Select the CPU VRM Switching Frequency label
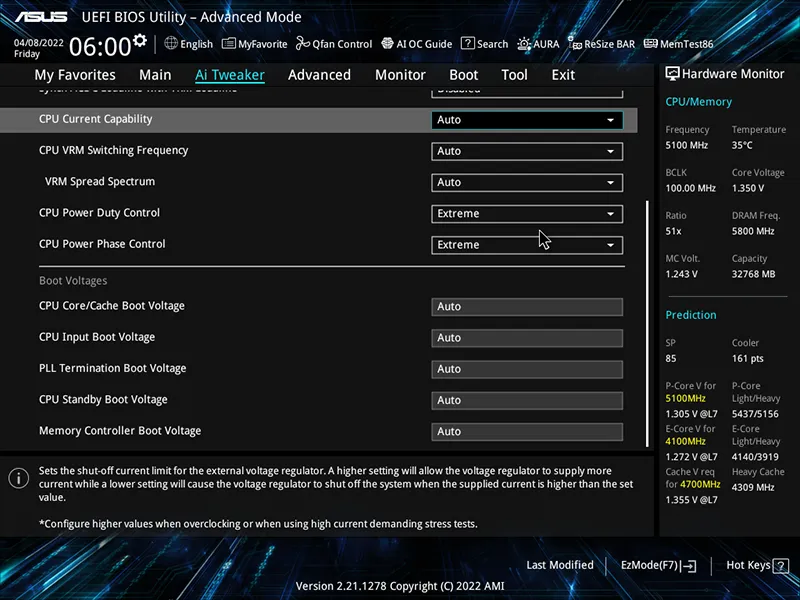 pyautogui.click(x=113, y=150)
